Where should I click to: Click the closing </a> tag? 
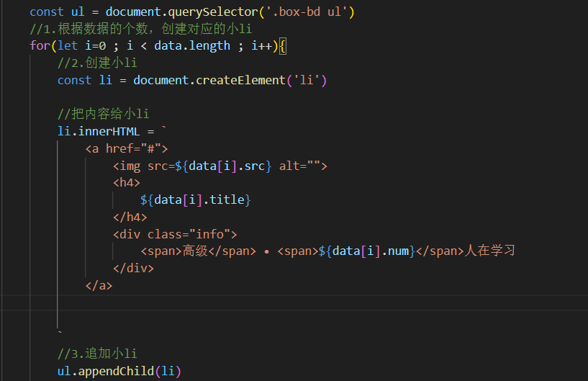coord(99,286)
